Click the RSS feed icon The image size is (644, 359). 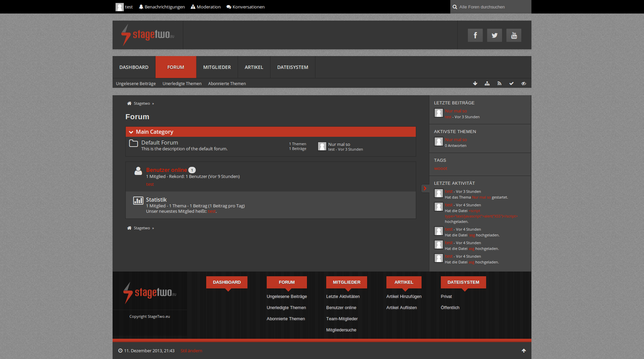(x=499, y=83)
